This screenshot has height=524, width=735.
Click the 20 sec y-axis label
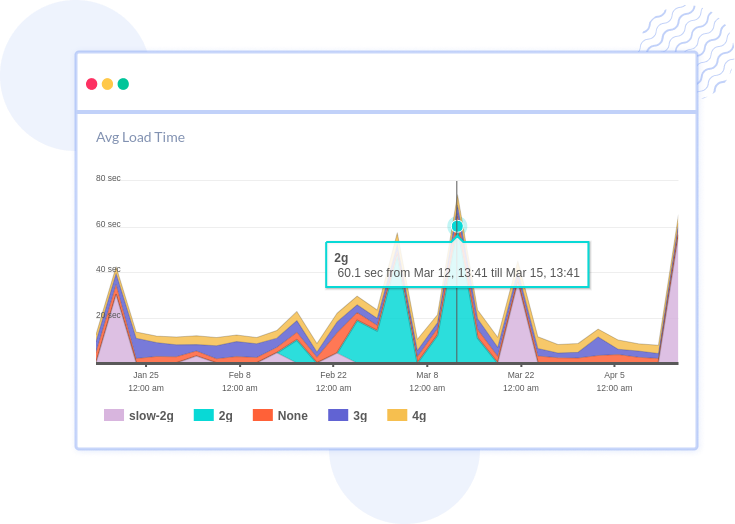tap(108, 315)
